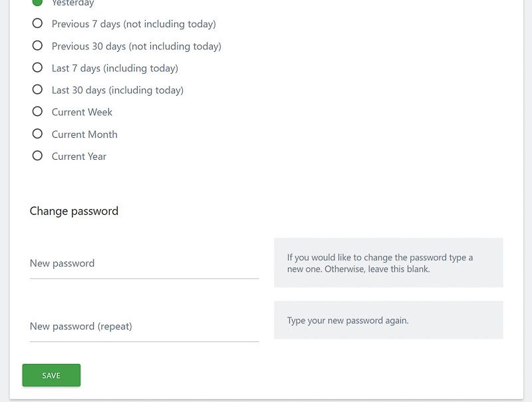This screenshot has height=402, width=532.
Task: Click the "Last 30 days (including today)" label
Action: click(118, 90)
